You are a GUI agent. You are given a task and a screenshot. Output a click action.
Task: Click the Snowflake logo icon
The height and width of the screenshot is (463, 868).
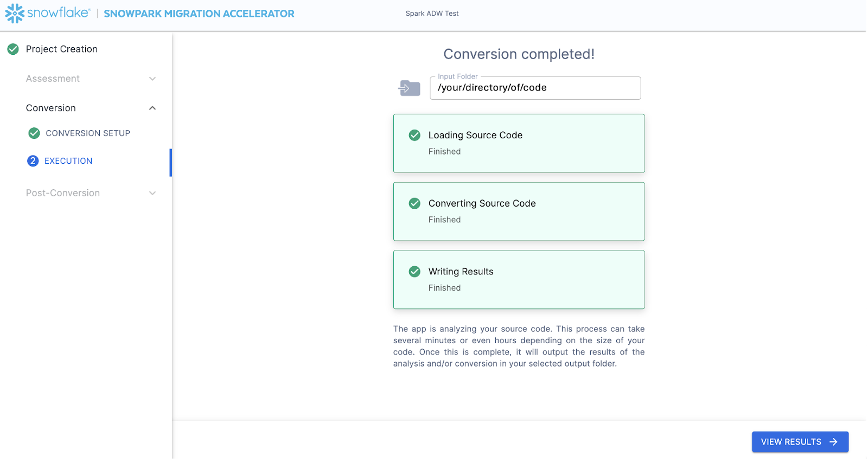[x=15, y=14]
